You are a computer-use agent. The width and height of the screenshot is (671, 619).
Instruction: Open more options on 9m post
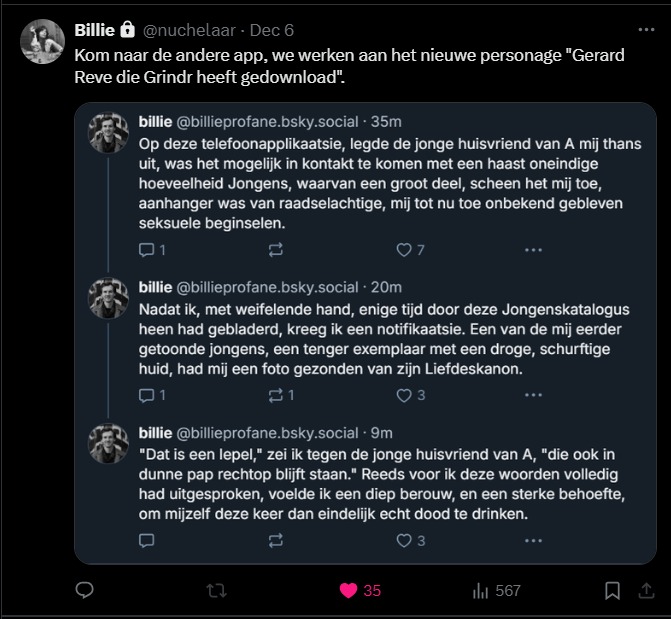click(x=534, y=541)
